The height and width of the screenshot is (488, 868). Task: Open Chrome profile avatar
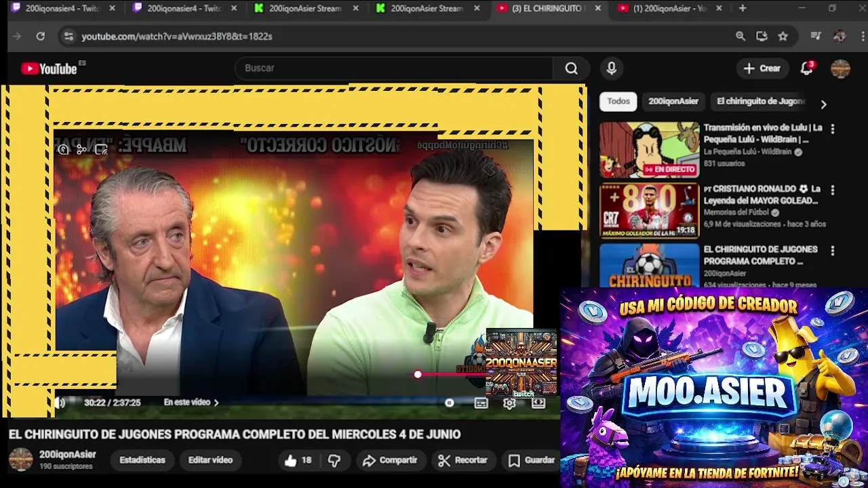click(840, 37)
